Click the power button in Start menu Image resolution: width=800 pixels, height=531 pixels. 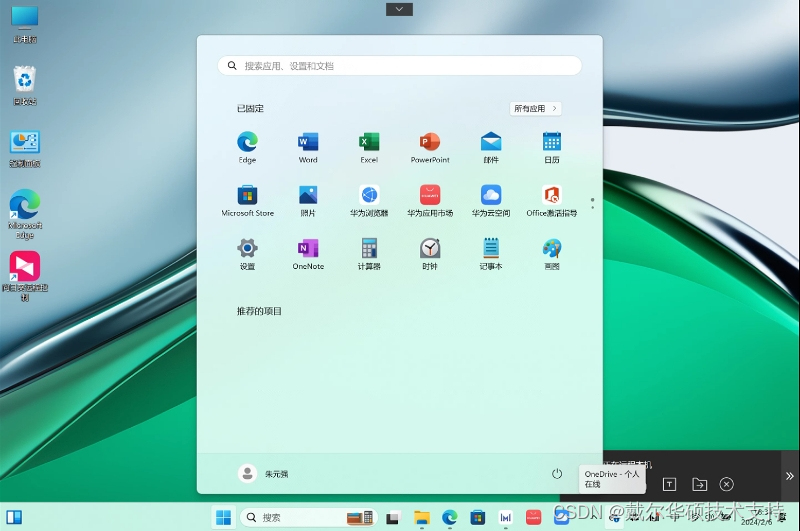557,474
